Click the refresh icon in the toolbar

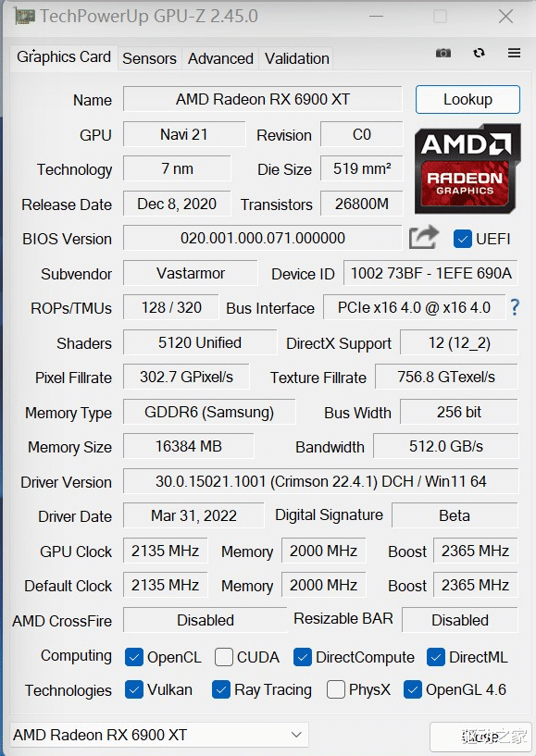[x=479, y=53]
